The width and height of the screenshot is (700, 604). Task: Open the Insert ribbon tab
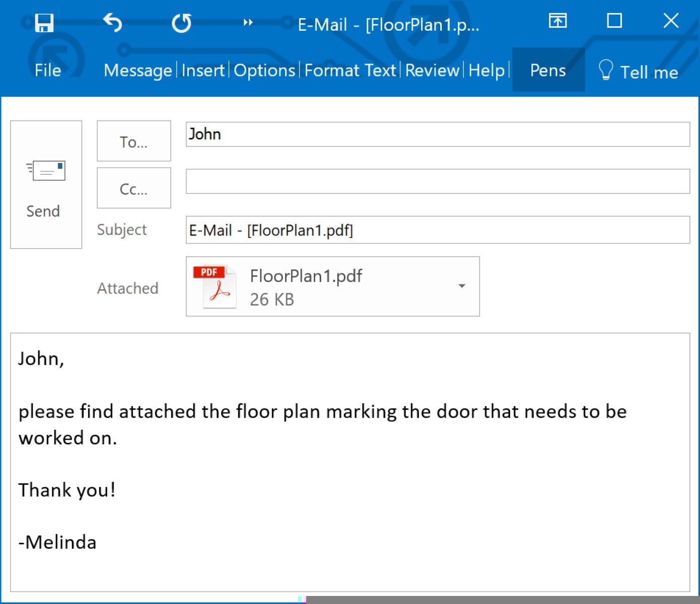tap(203, 70)
